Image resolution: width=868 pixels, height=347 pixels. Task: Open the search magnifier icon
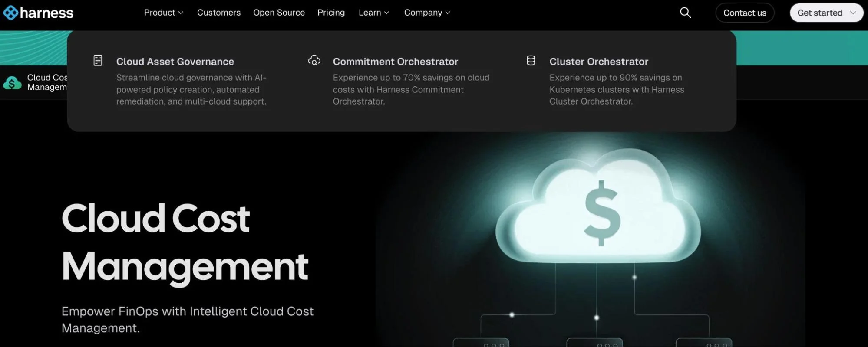[685, 13]
